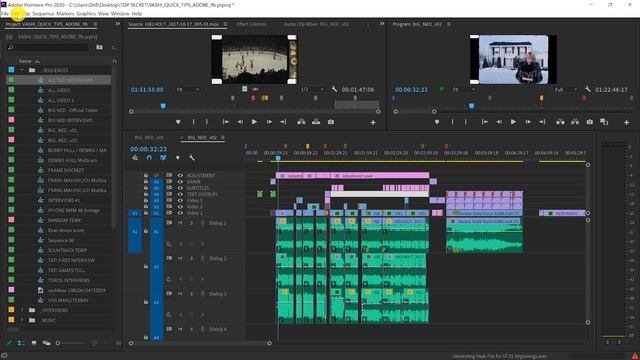Open Project panel menu icon
The width and height of the screenshot is (640, 360).
point(95,24)
